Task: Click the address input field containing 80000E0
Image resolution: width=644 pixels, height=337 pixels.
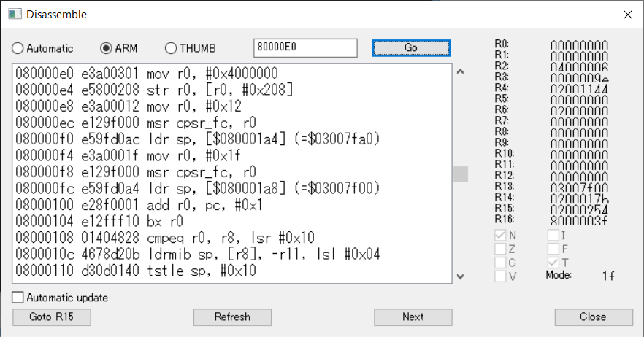Action: 305,48
